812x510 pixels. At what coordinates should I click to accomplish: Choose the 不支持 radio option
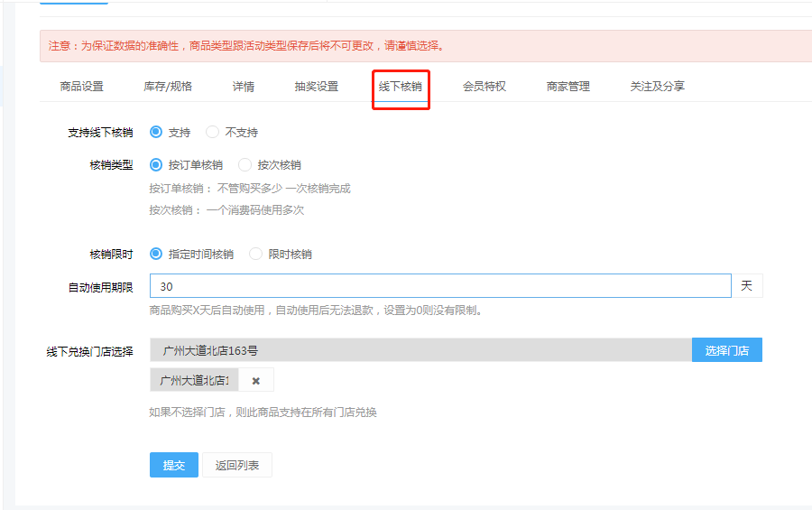pos(212,132)
